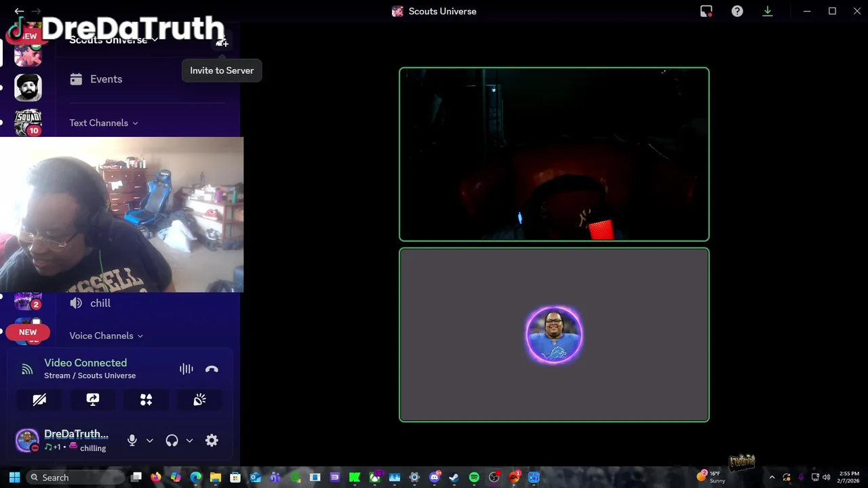This screenshot has width=868, height=488.
Task: Share your screen button
Action: click(x=93, y=400)
